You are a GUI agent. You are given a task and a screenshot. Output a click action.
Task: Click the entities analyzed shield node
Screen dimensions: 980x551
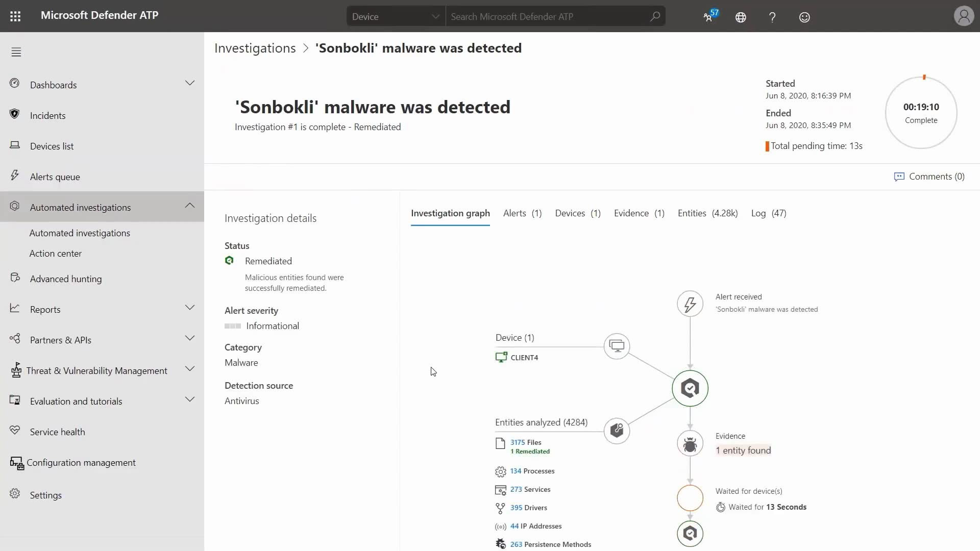coord(617,431)
